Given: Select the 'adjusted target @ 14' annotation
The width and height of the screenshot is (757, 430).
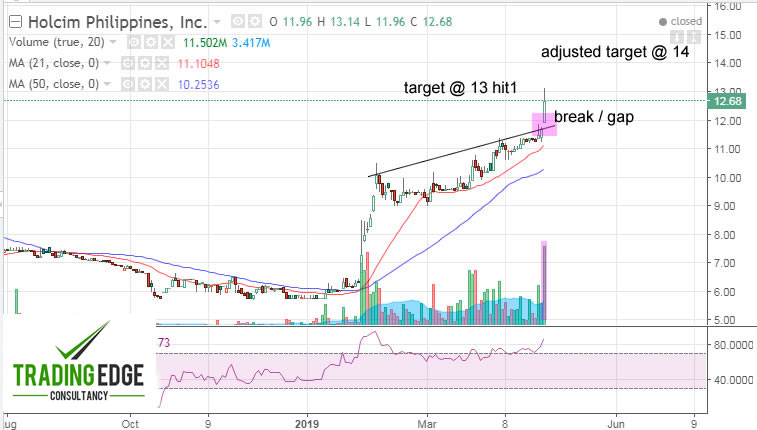Looking at the screenshot, I should (615, 52).
